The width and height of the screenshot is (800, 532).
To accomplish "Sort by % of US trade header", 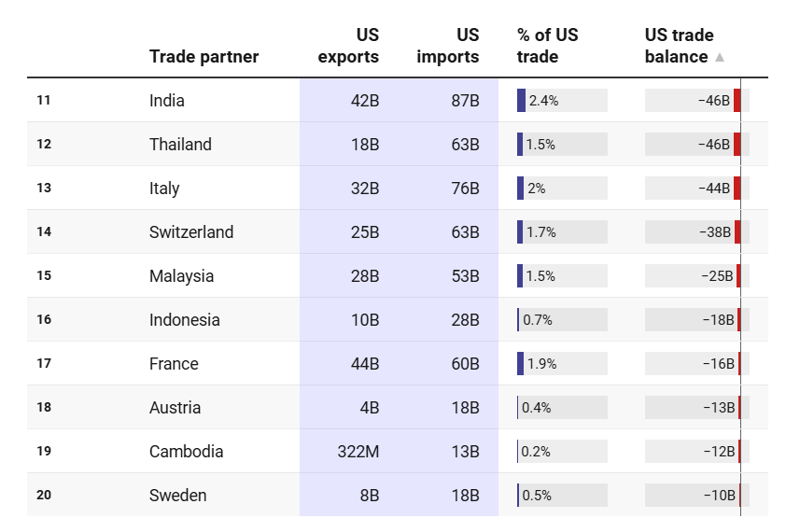I will click(x=547, y=47).
